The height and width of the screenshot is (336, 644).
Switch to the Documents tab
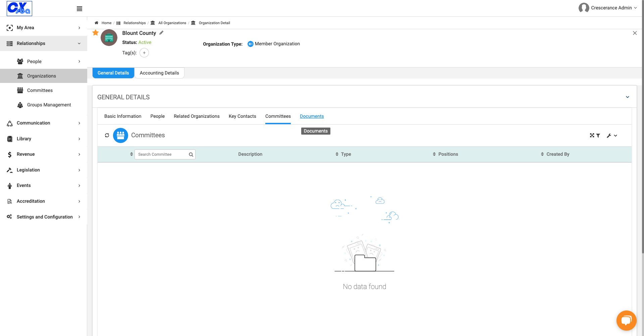[312, 116]
